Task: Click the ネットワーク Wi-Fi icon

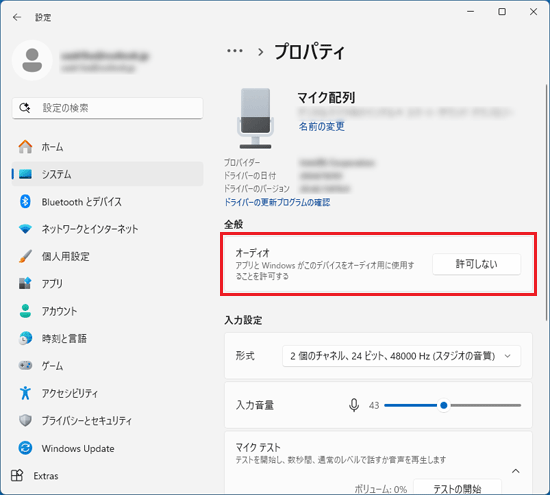Action: coord(25,229)
